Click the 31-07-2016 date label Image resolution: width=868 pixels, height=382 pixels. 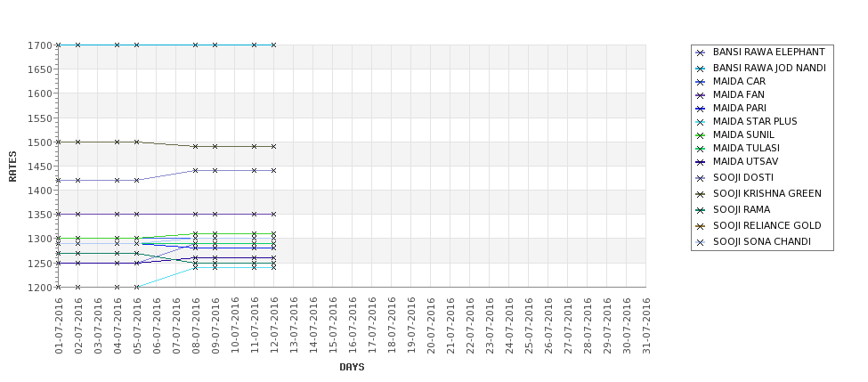click(x=646, y=326)
